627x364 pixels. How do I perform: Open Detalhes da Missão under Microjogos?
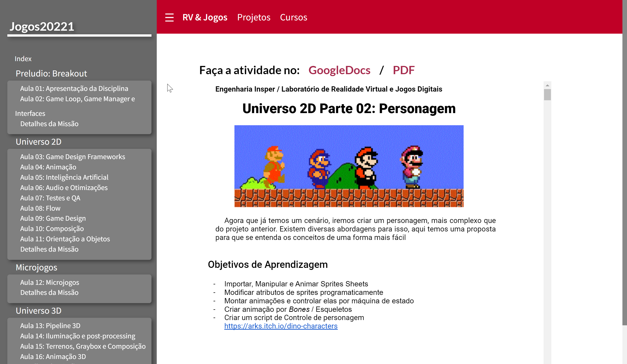tap(49, 292)
